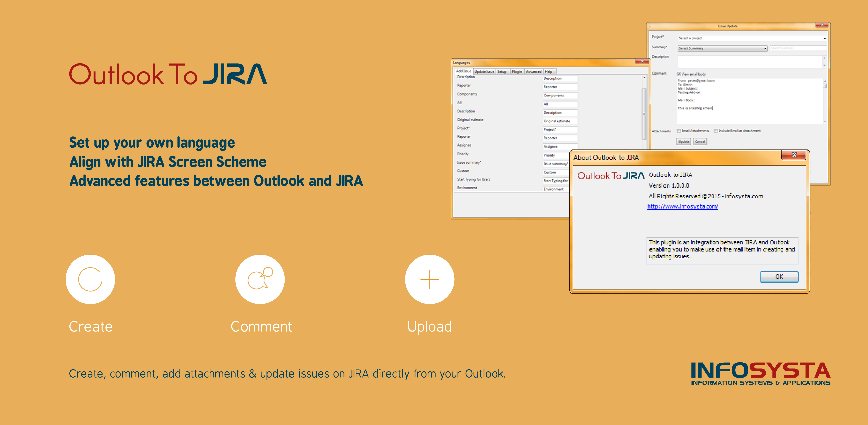Click the Outlook To JIRA logo in About dialog
868x425 pixels.
611,176
